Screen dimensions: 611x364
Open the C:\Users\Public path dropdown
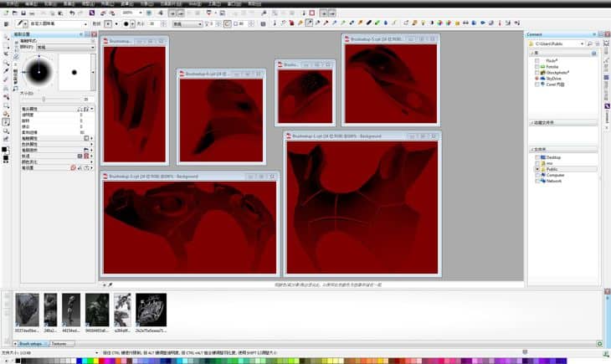click(581, 44)
